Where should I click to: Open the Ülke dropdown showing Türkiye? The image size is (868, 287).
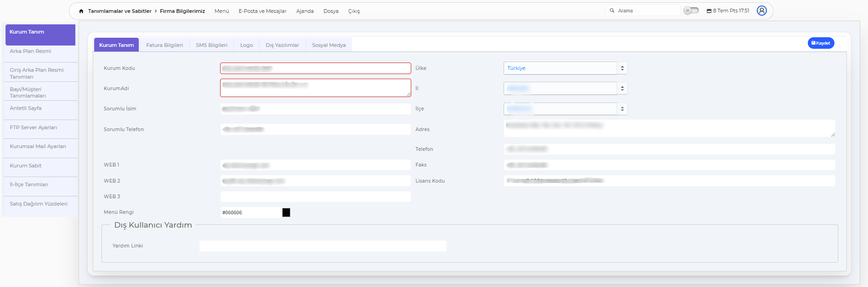click(565, 68)
